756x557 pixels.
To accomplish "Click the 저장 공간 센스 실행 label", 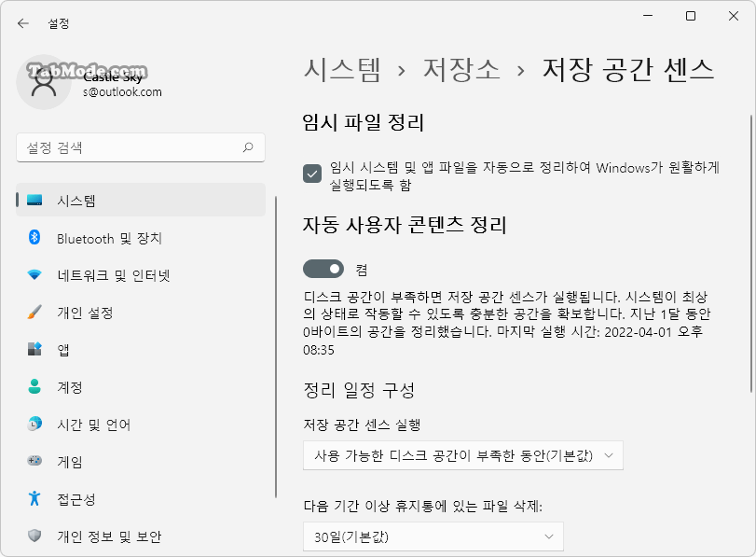I will tap(362, 425).
